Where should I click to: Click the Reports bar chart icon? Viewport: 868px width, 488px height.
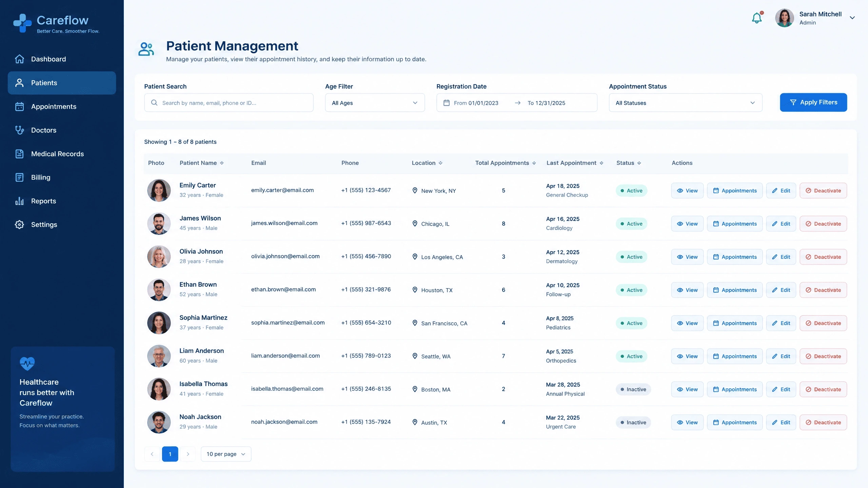point(20,201)
